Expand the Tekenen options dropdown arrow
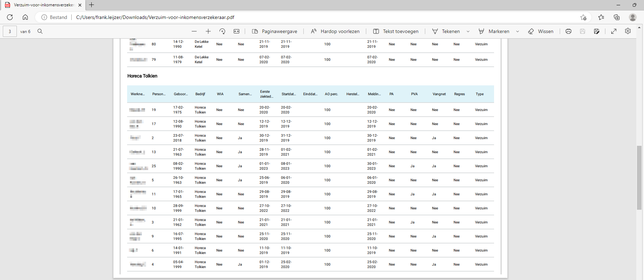Screen dimensions: 644x280 point(468,31)
